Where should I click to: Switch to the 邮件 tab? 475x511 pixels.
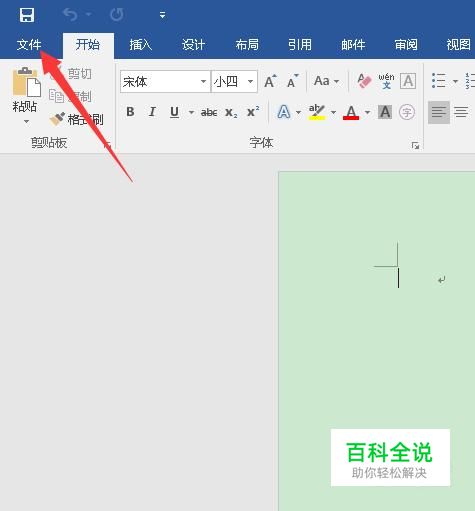tap(353, 45)
